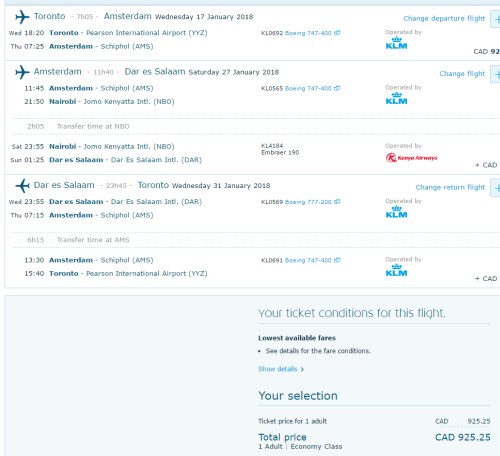Open aircraft info icon beside KL0565 Boeing 747-400
This screenshot has width=500, height=456.
337,88
